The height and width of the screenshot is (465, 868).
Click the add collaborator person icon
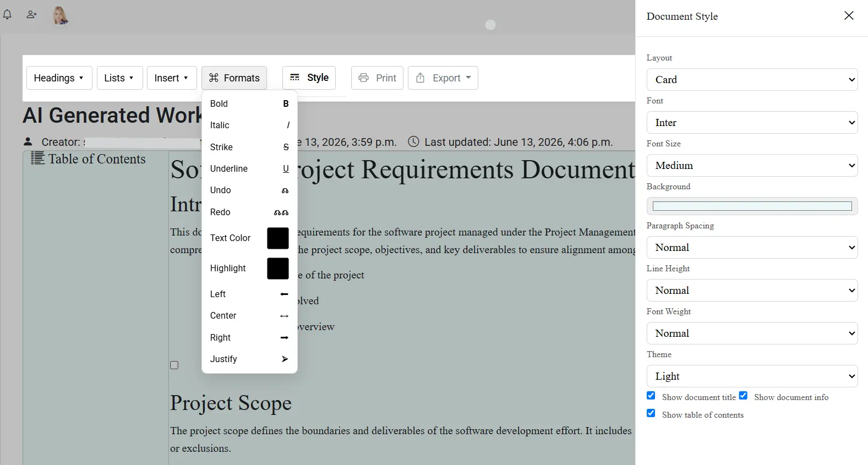[x=31, y=15]
